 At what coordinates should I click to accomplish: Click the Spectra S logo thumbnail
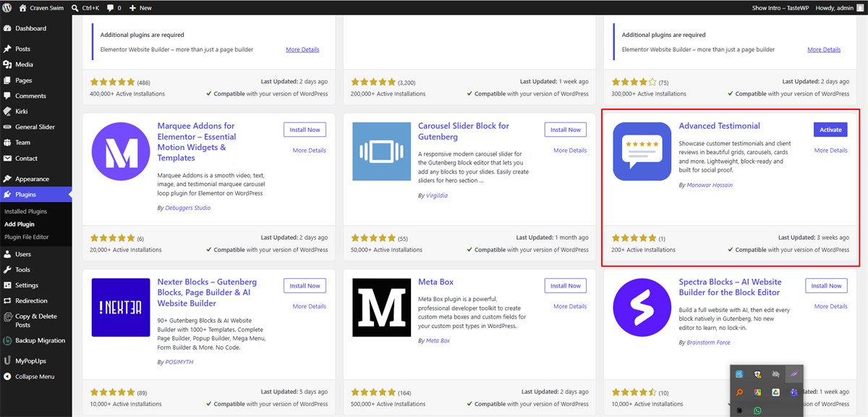click(642, 308)
